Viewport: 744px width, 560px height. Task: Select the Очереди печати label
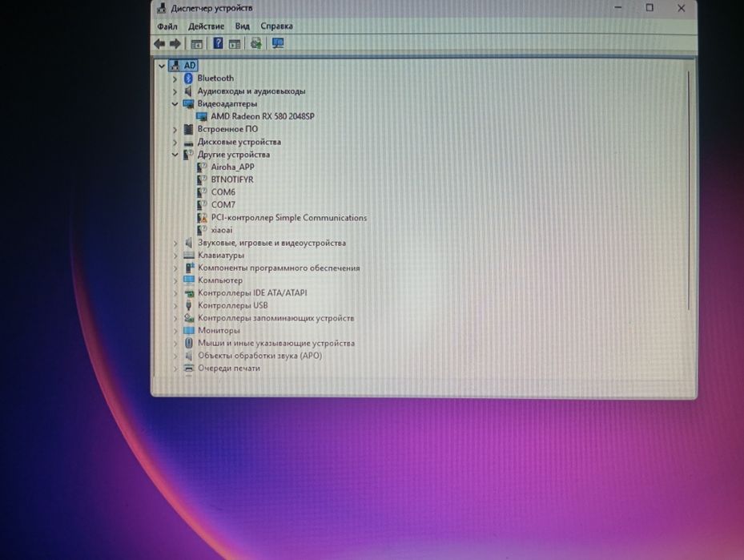point(229,369)
